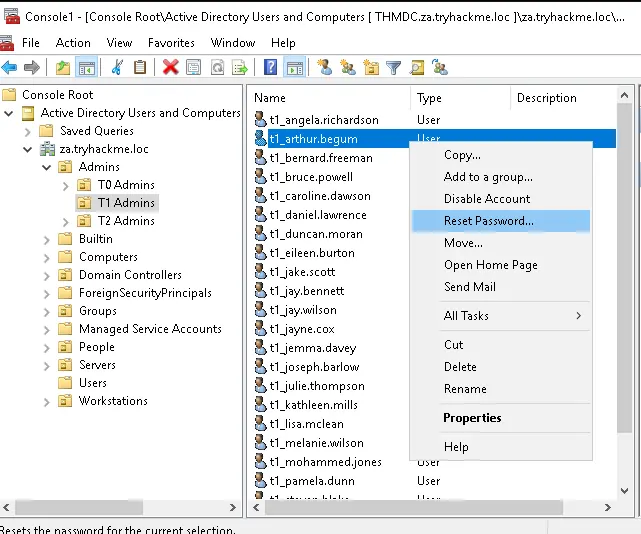Click the Filter funnel toolbar icon

(x=394, y=67)
